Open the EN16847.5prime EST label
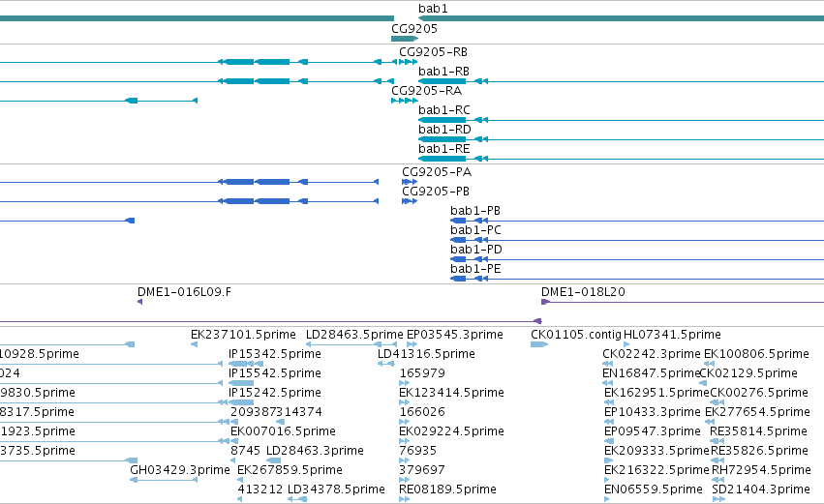This screenshot has height=504, width=824. [651, 373]
